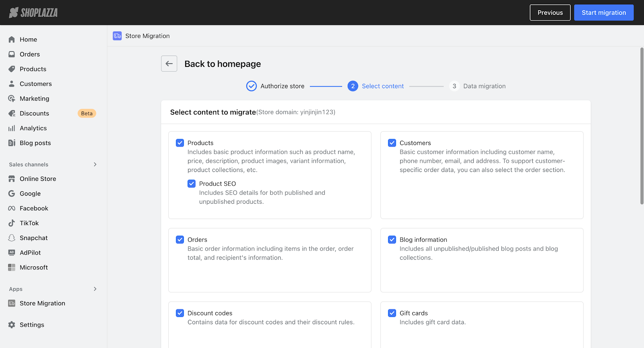This screenshot has height=348, width=644.
Task: Uncheck the Products checkbox
Action: (x=180, y=143)
